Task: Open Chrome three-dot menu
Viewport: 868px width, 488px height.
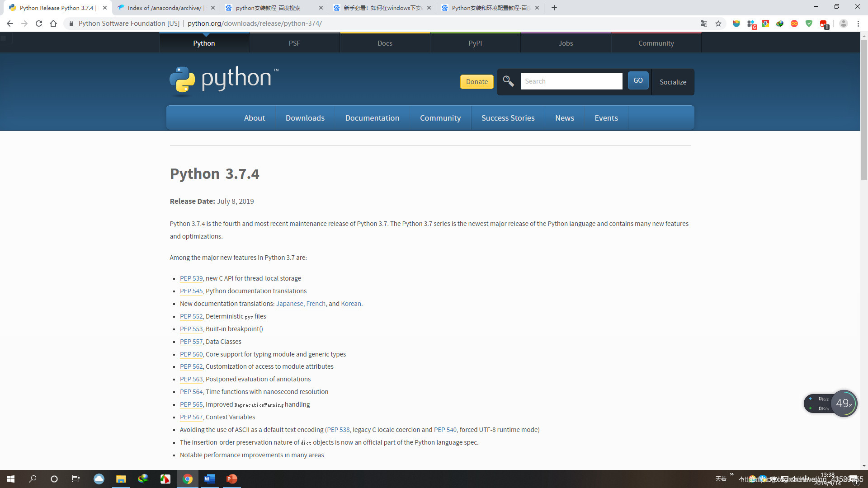Action: (x=858, y=23)
